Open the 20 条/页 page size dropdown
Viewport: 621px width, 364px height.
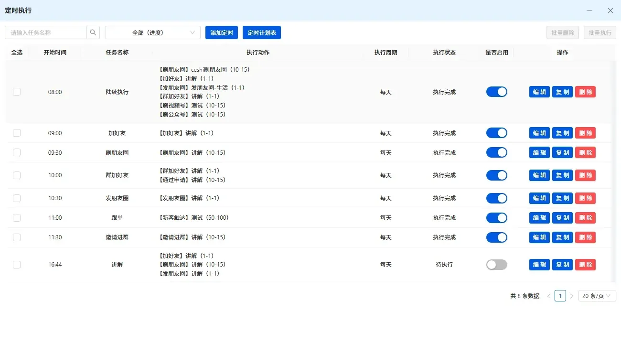[597, 296]
